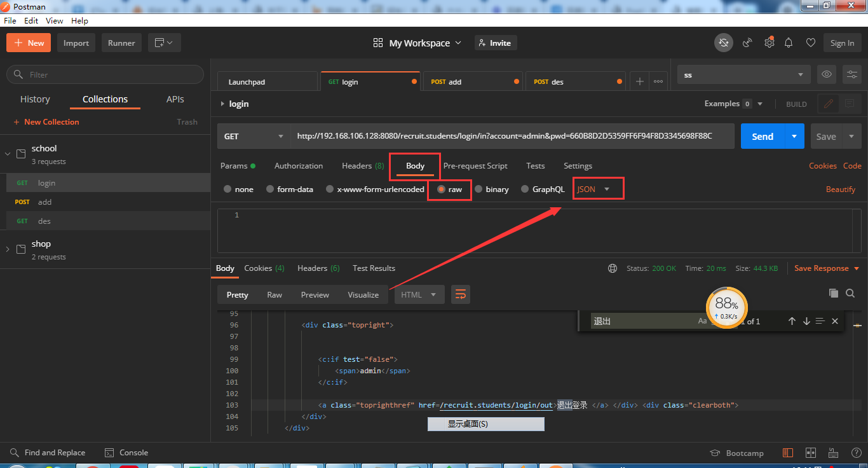
Task: Open keyboard shortcuts icon in status bar
Action: (x=833, y=453)
